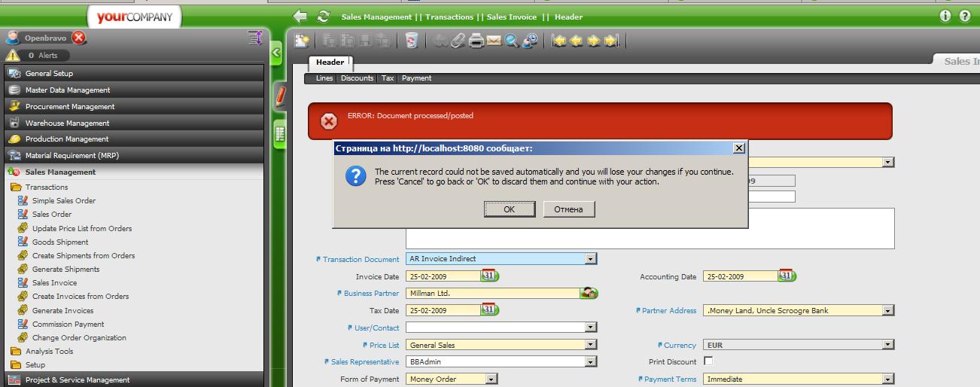The width and height of the screenshot is (980, 387).
Task: Go to the first record arrow
Action: click(558, 41)
